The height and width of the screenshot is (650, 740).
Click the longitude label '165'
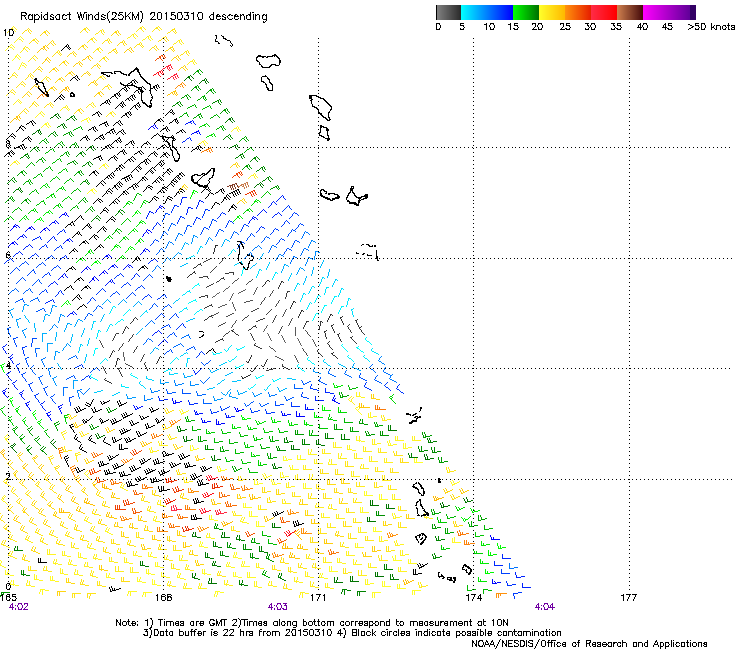[9, 598]
